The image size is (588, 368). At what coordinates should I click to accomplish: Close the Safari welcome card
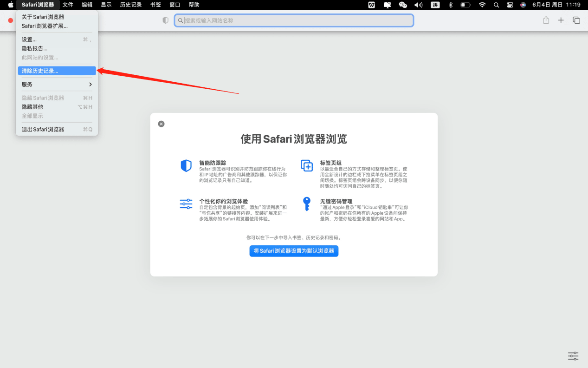161,124
